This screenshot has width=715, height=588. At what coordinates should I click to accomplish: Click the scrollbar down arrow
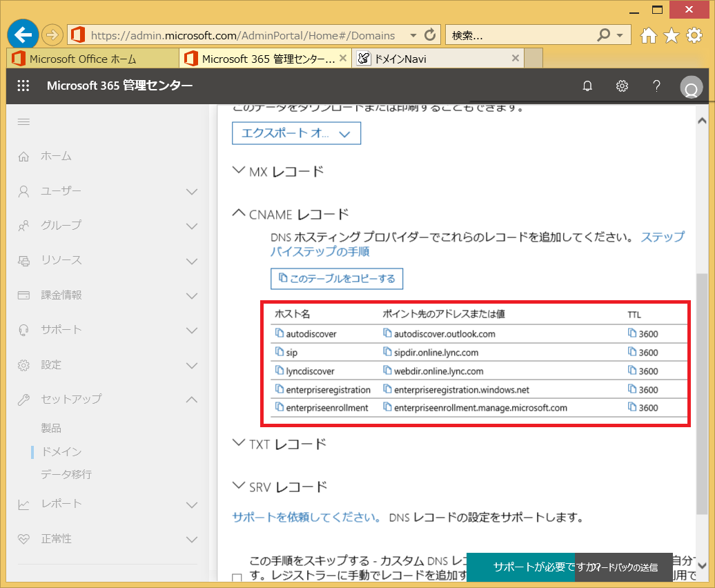click(703, 566)
